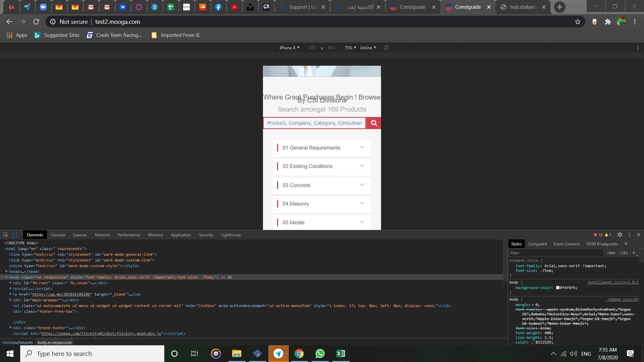Expand 05 Metals chevron
This screenshot has height=362, width=644.
coord(362,222)
